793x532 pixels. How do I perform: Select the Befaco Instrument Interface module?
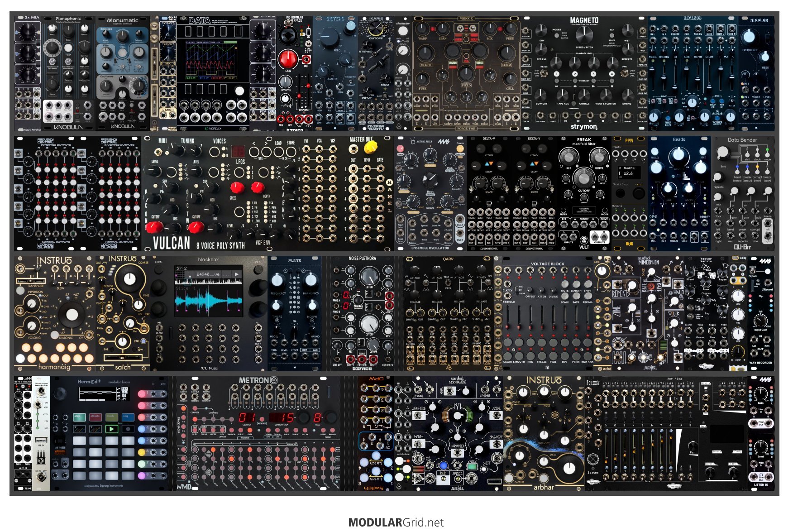click(295, 73)
